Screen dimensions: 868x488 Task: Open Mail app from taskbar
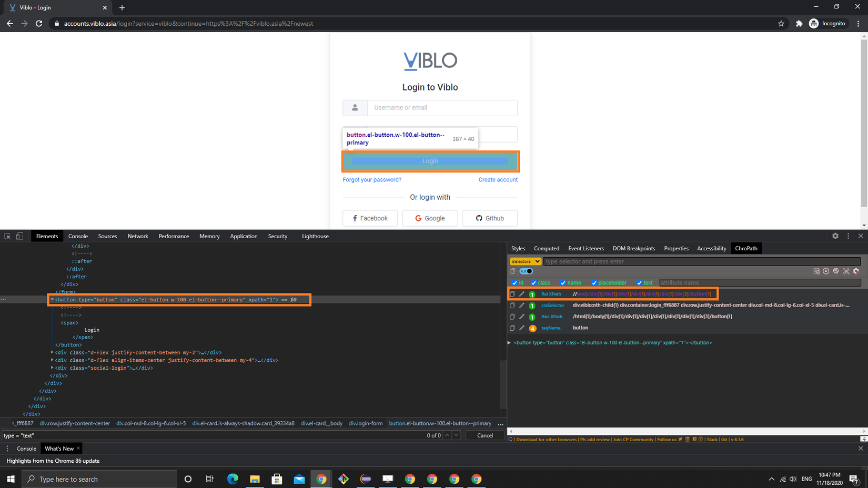pyautogui.click(x=299, y=479)
